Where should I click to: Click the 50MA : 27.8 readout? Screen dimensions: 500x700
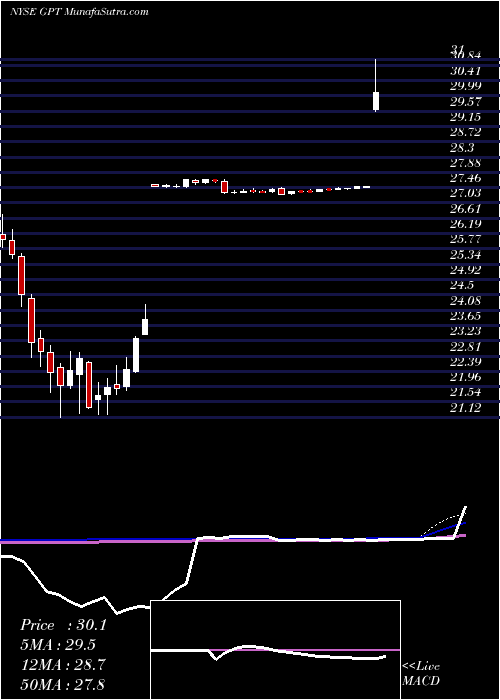tap(63, 684)
